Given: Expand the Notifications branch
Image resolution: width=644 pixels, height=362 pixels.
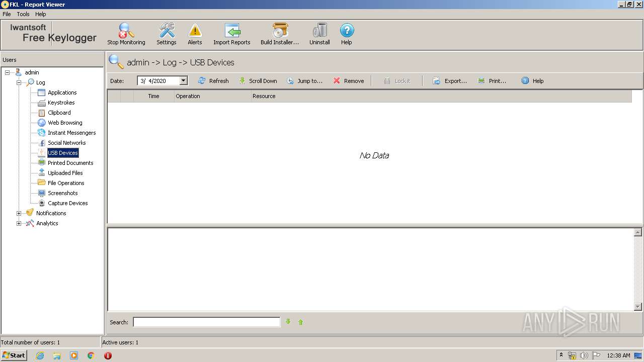Looking at the screenshot, I should coord(19,213).
